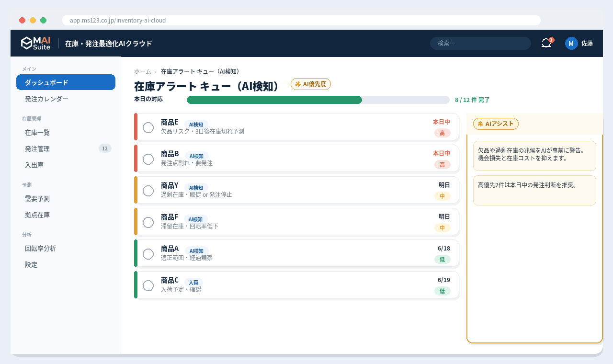613x364 pixels.
Task: Click the 中 priority tag on 商品F
Action: pyautogui.click(x=442, y=227)
